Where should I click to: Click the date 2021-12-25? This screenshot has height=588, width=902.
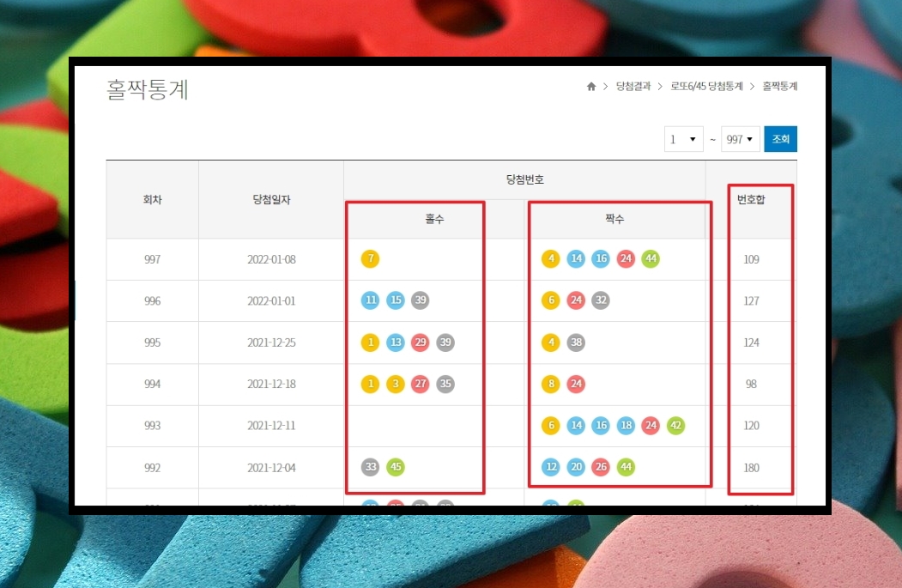click(271, 342)
